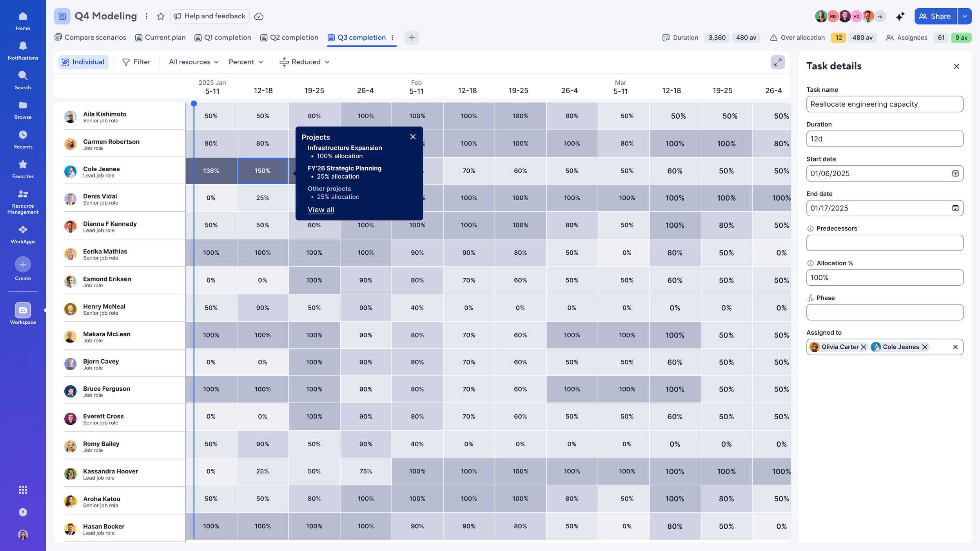Click the Task name input field

coord(884,104)
